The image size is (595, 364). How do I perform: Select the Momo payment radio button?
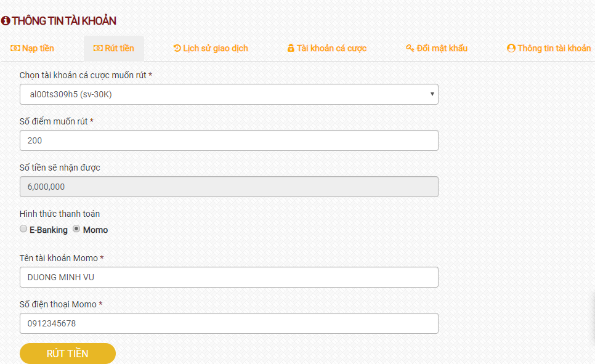pyautogui.click(x=76, y=229)
